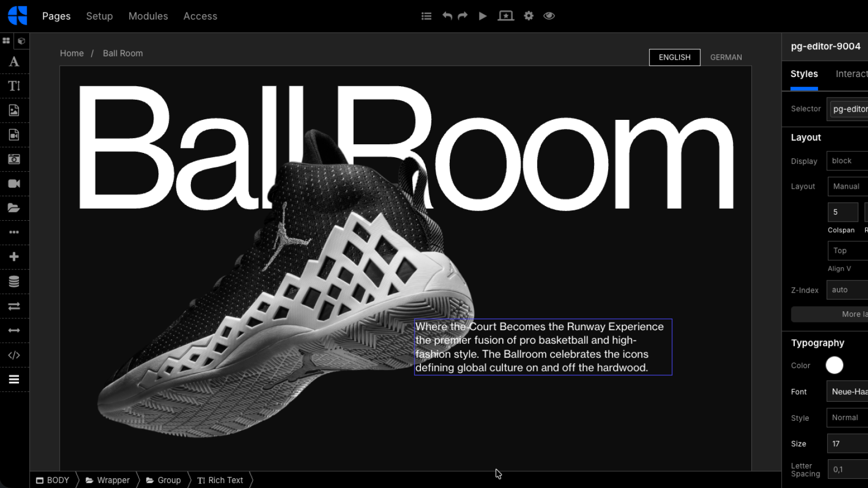Image resolution: width=868 pixels, height=488 pixels.
Task: Click the laptop star icon in the toolbar
Action: pos(506,16)
